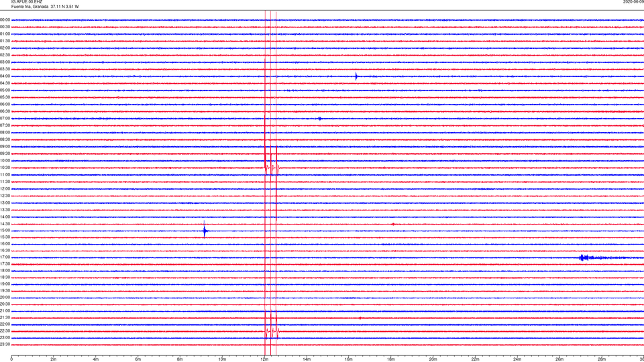The image size is (644, 362).
Task: Select the 20:00 trace time label
Action: 5,298
